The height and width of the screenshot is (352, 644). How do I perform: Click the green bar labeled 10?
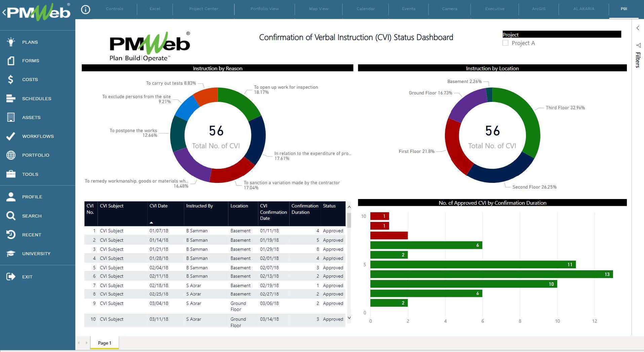463,284
